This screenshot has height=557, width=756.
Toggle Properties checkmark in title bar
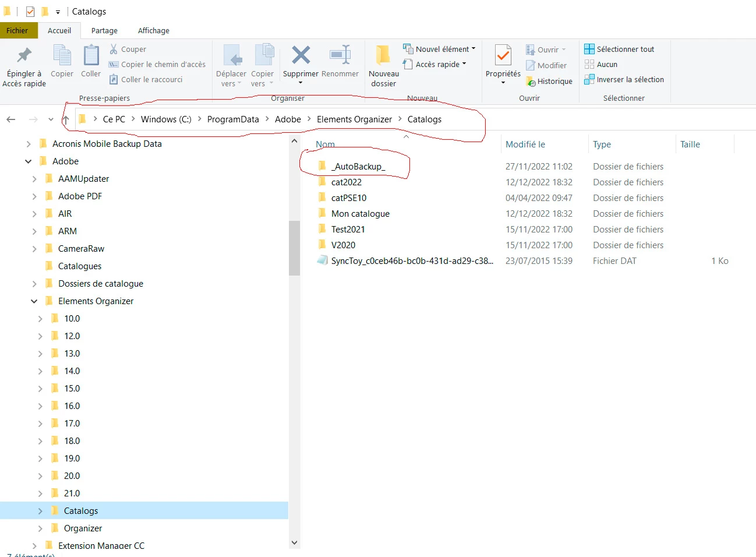click(30, 12)
